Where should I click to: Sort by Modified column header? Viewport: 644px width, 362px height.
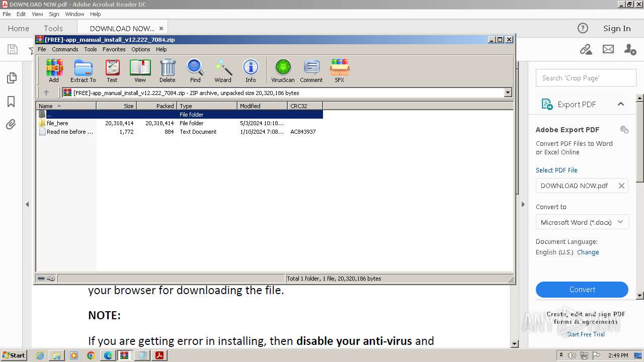point(262,106)
